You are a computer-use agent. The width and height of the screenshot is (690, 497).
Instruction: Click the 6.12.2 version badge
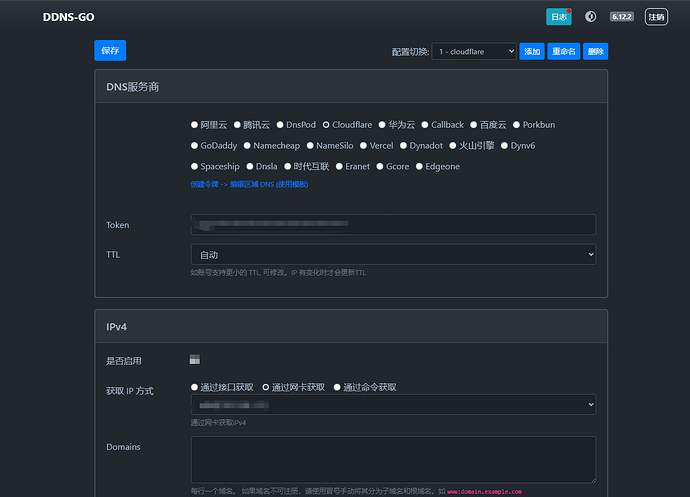point(623,17)
